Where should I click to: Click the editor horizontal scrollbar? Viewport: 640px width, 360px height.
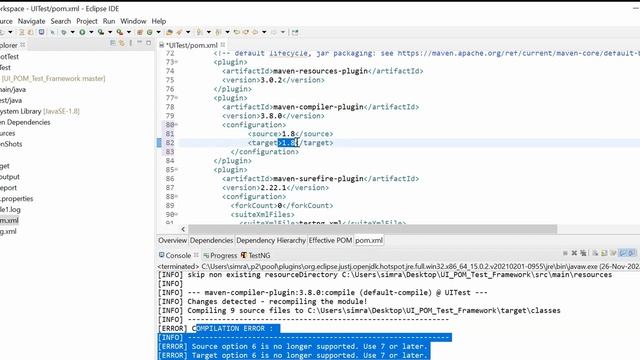[372, 229]
